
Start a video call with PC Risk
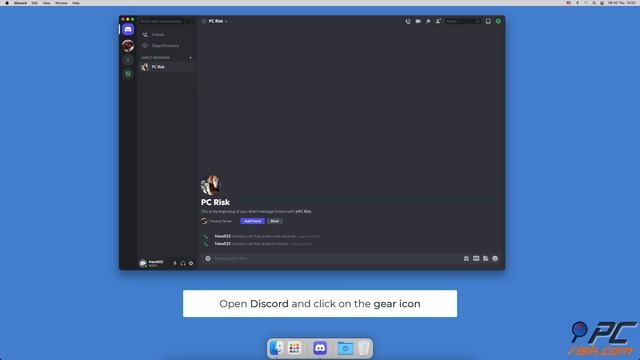(x=418, y=21)
